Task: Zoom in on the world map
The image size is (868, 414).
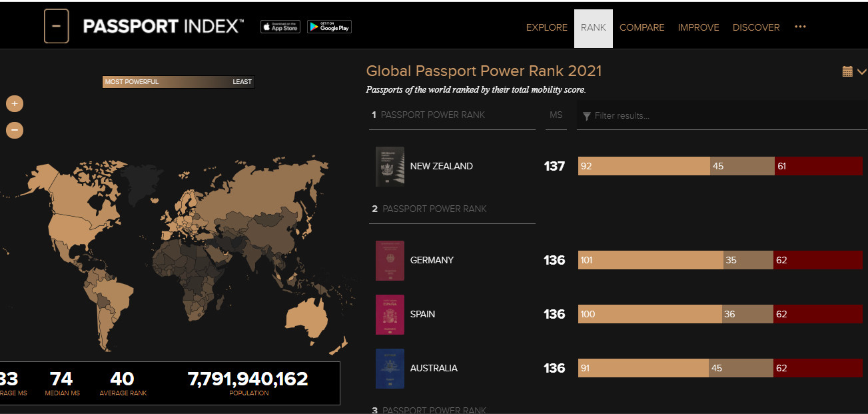Action: click(x=15, y=104)
